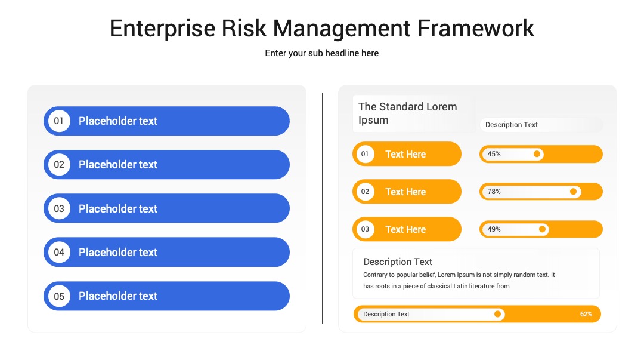Click the 03 numbered circle in blue list
The image size is (644, 363).
[59, 208]
